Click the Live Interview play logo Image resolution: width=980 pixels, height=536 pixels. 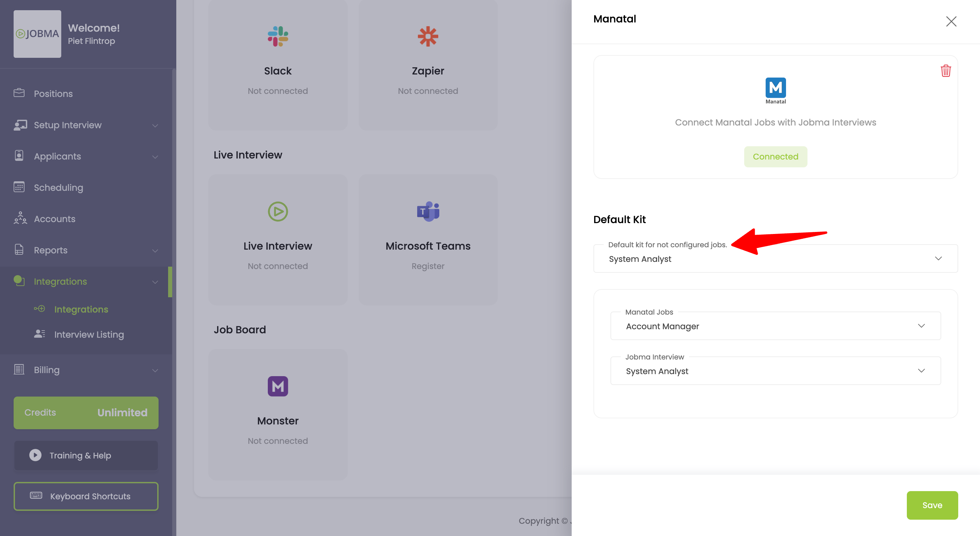278,211
